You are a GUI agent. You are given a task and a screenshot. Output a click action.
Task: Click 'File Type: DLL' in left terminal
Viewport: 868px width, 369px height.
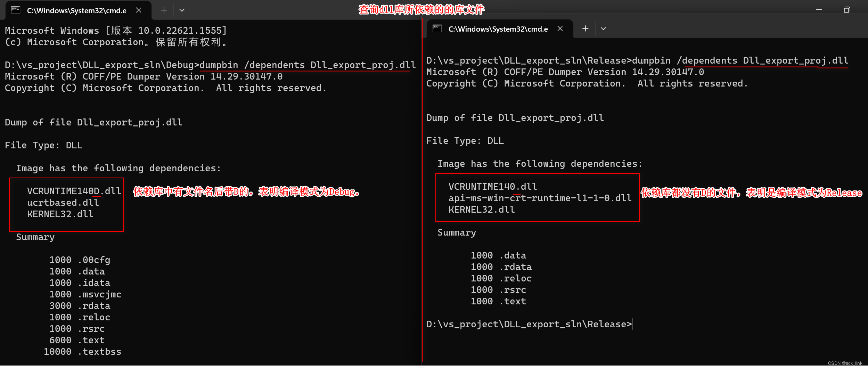(44, 145)
